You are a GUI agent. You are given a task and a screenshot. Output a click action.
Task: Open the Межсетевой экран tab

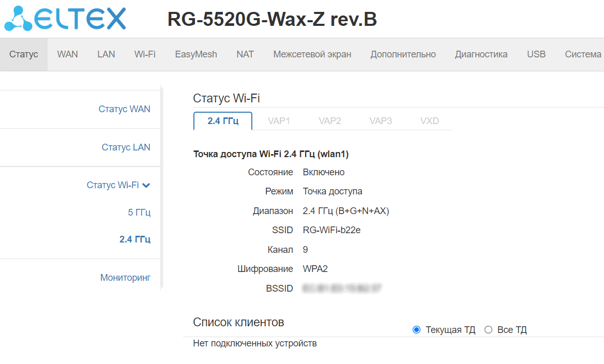point(312,54)
